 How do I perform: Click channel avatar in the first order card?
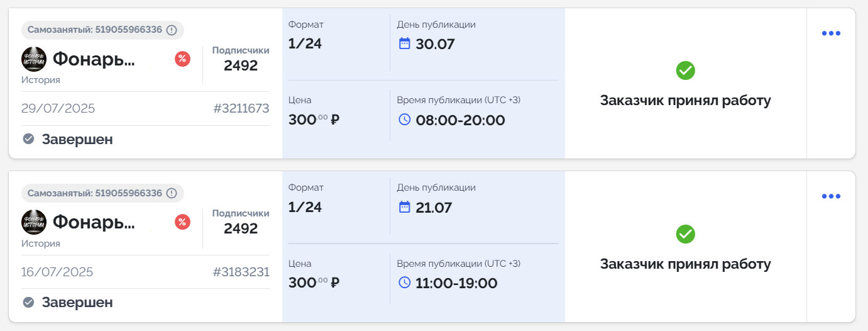pos(34,59)
